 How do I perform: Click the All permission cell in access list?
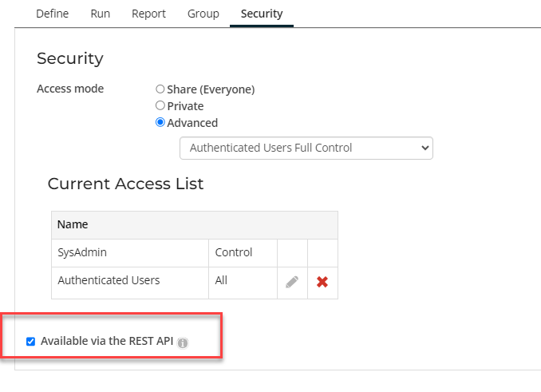click(222, 280)
